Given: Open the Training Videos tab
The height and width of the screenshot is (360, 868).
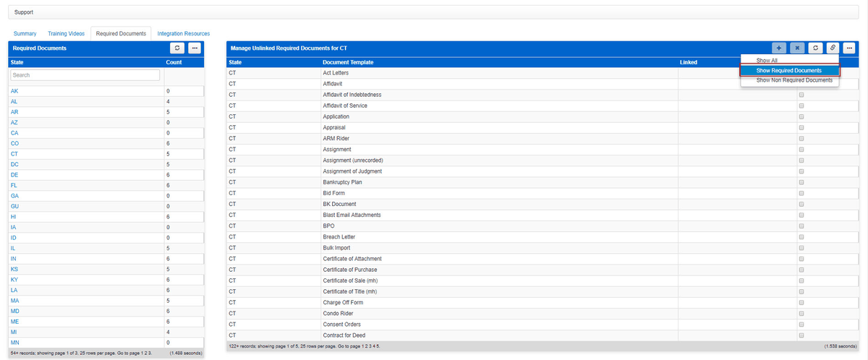Looking at the screenshot, I should pos(66,33).
